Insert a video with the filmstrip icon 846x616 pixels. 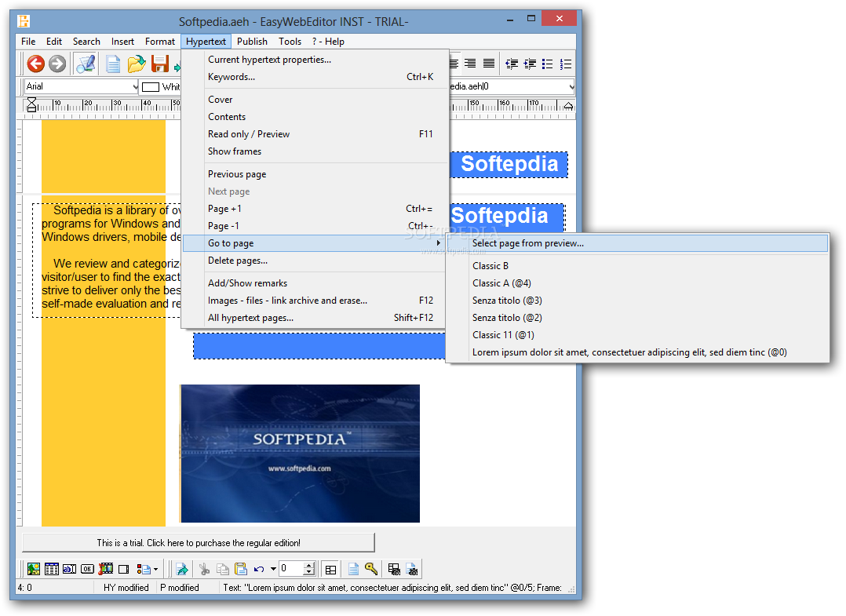coord(106,569)
